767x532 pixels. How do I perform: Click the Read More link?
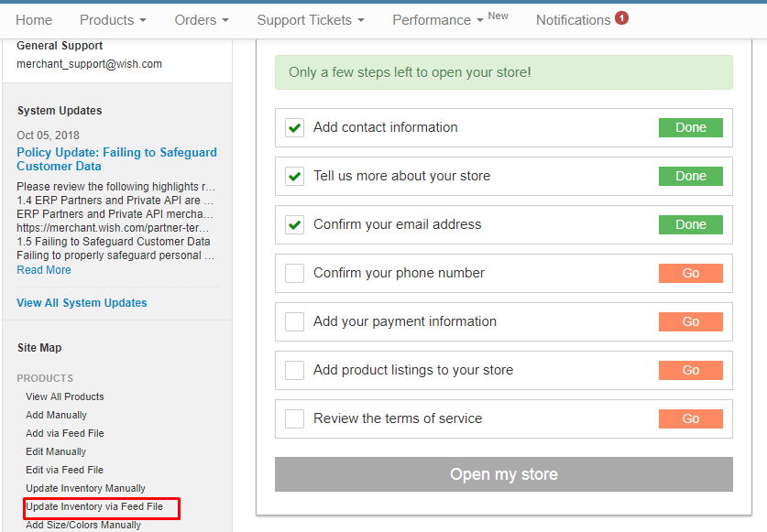pos(44,270)
